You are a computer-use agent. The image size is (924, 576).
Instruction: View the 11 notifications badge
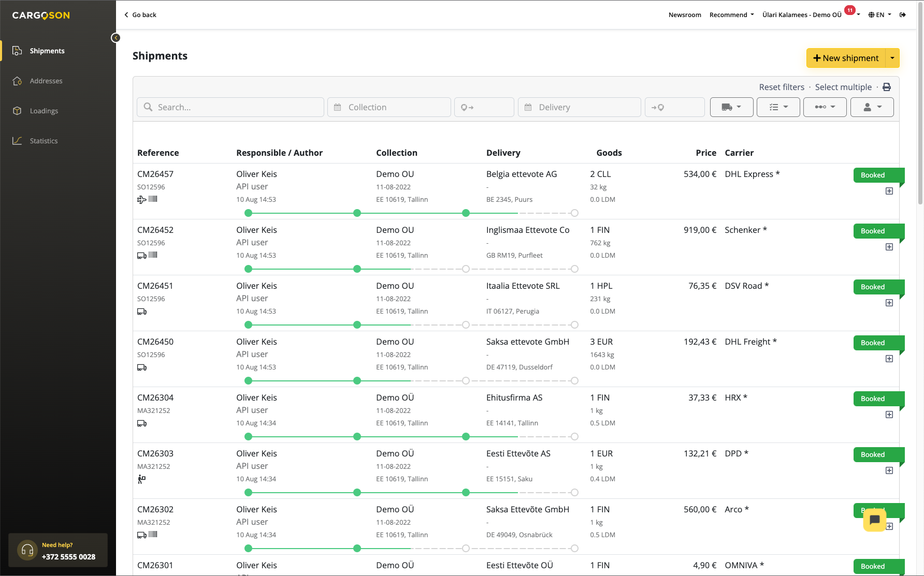coord(850,10)
